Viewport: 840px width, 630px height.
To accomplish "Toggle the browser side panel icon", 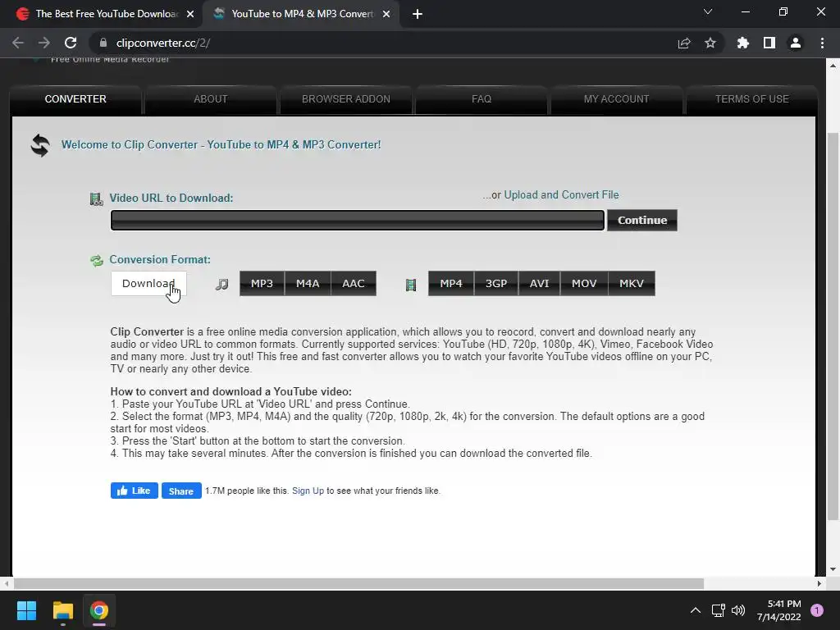I will [x=769, y=43].
